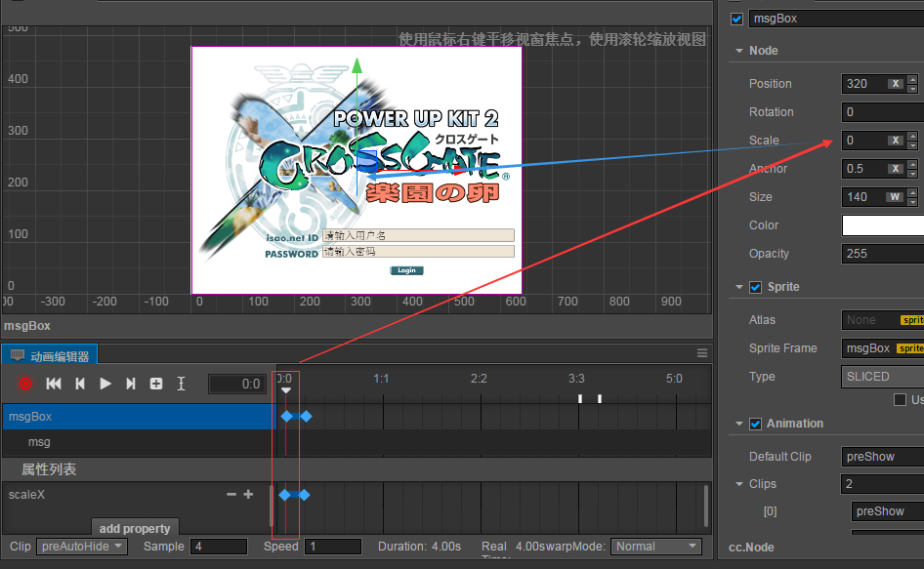Click the add property button
Screen dimensions: 924x569
pyautogui.click(x=135, y=528)
